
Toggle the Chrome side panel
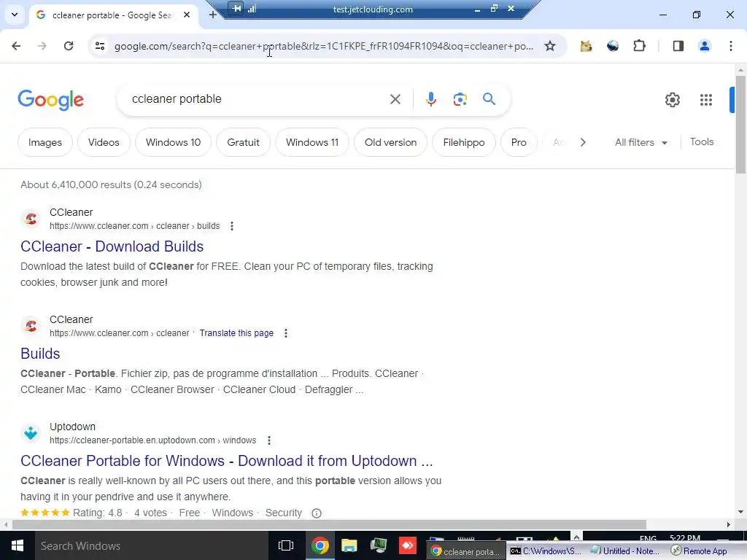pos(678,46)
